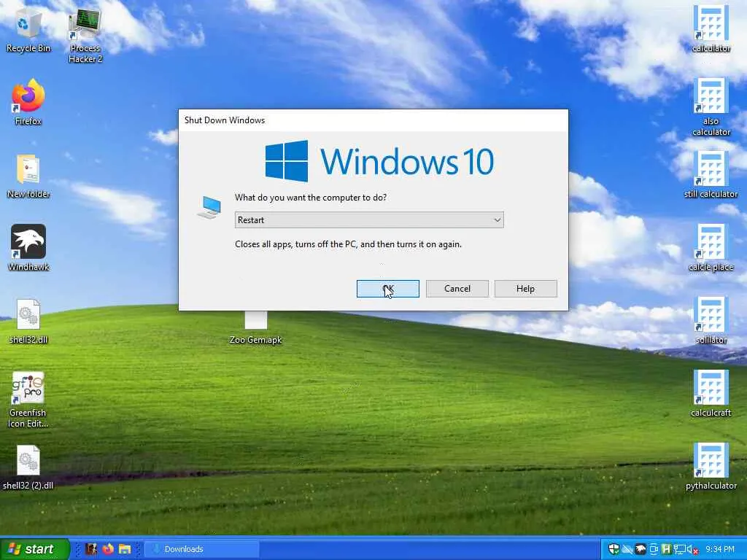Image resolution: width=747 pixels, height=560 pixels.
Task: Select the shell32.dll file on desktop
Action: click(x=28, y=322)
